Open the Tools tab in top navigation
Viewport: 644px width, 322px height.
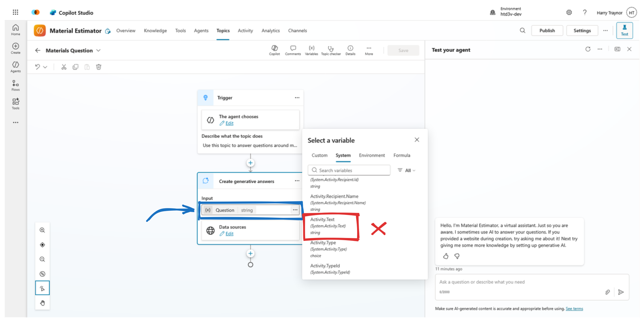click(180, 31)
